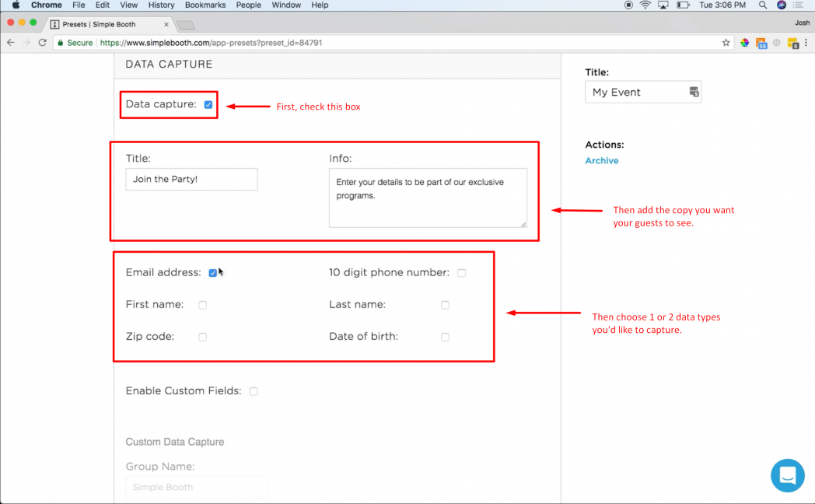Image resolution: width=815 pixels, height=504 pixels.
Task: Open the Bookmarks menu
Action: click(x=205, y=5)
